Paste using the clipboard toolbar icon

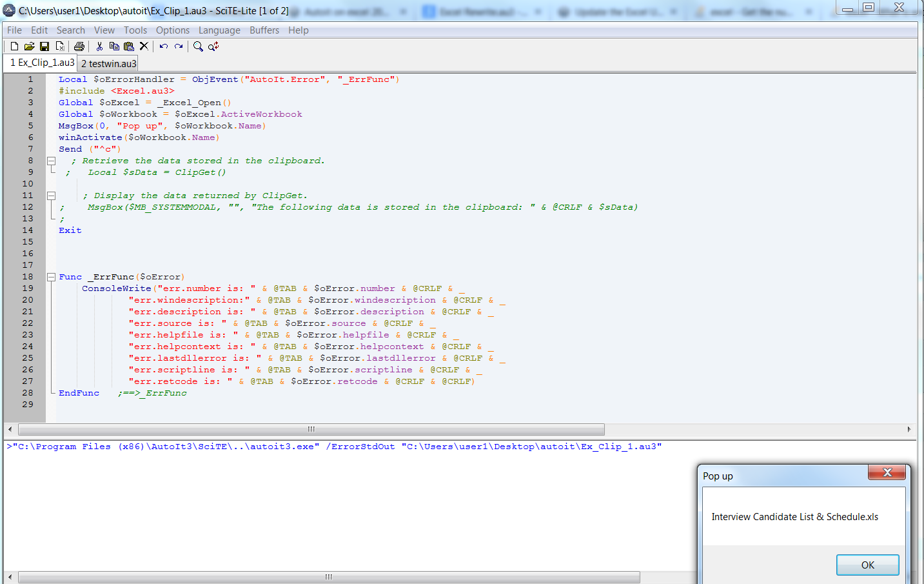point(129,46)
